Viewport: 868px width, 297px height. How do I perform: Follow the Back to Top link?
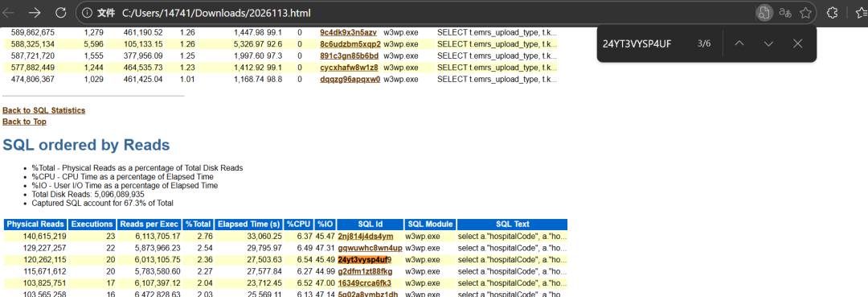[24, 122]
